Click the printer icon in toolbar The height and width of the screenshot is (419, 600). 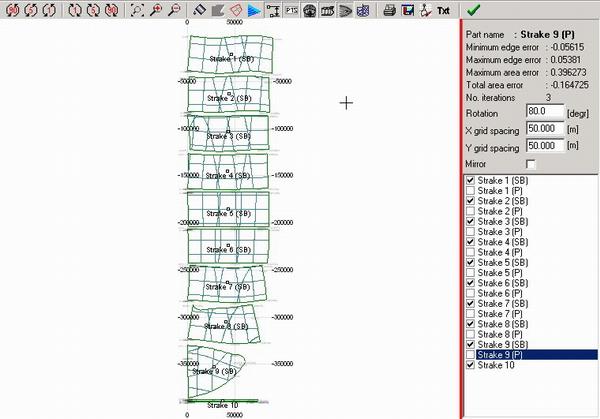(389, 11)
